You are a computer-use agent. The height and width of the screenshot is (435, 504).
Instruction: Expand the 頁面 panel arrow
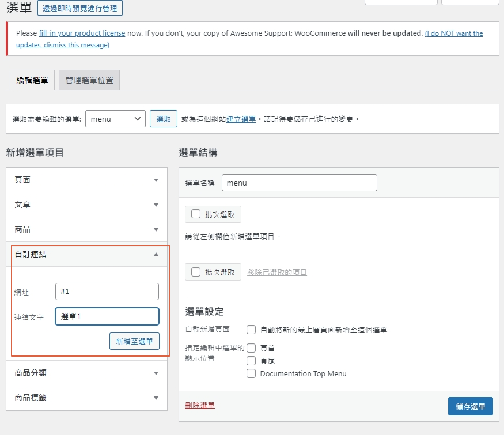pyautogui.click(x=156, y=180)
